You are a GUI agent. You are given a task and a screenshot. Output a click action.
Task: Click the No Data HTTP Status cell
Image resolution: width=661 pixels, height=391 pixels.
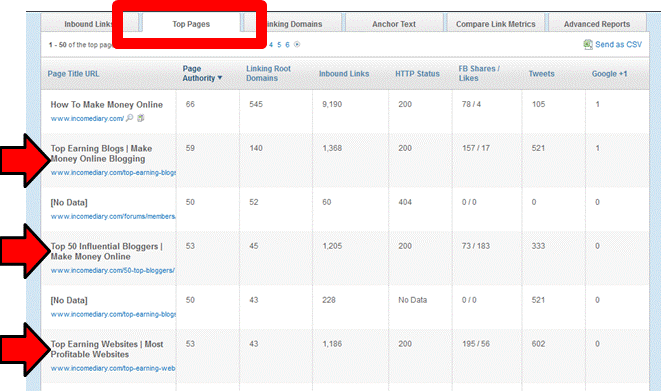[413, 300]
